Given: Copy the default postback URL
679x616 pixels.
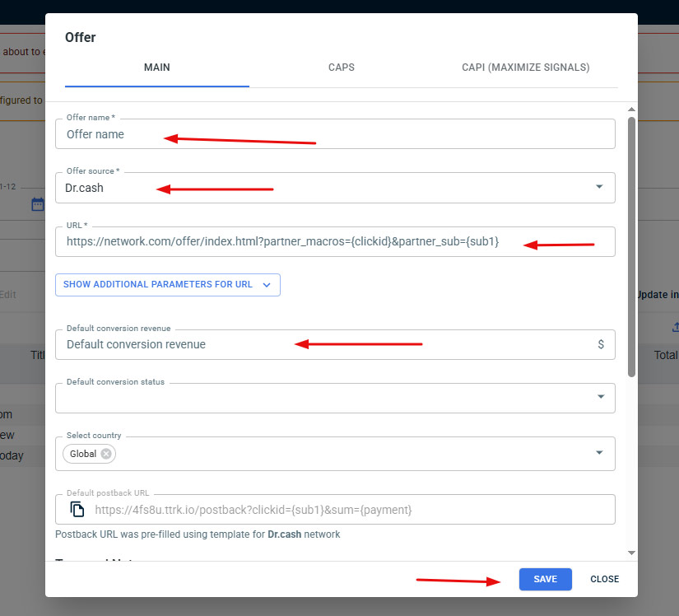Looking at the screenshot, I should pos(77,510).
